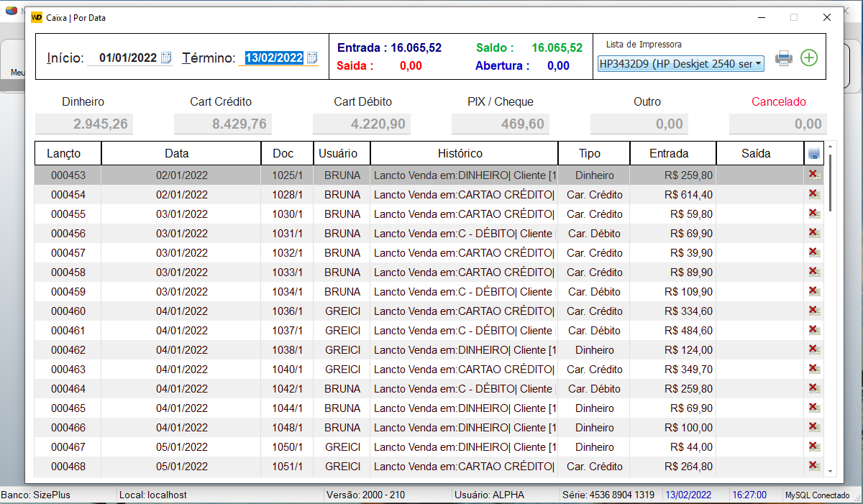Delete entry 000455 with its red X icon
This screenshot has height=504, width=863.
(x=814, y=214)
